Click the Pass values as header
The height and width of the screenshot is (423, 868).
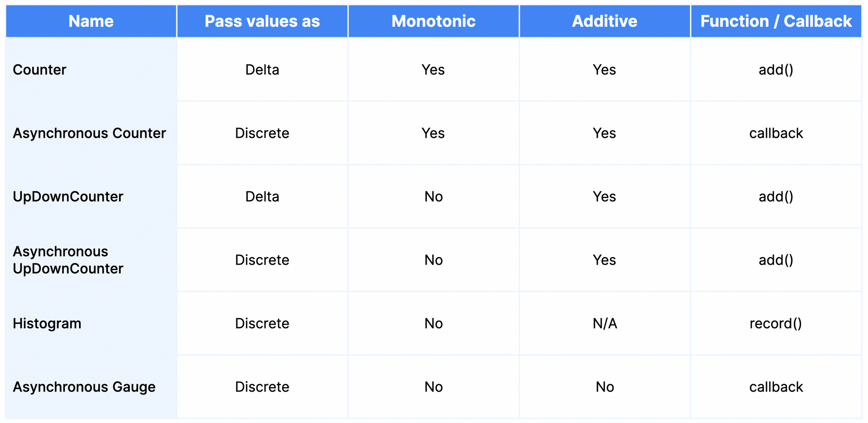(x=262, y=21)
